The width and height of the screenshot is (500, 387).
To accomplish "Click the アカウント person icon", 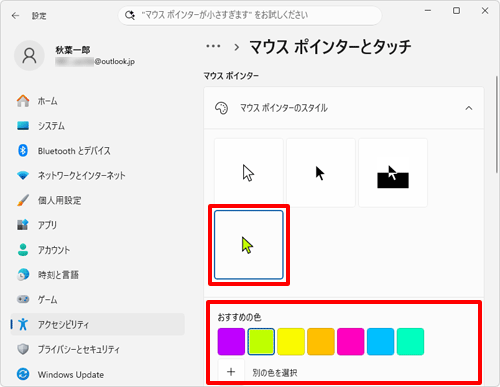I will [23, 250].
